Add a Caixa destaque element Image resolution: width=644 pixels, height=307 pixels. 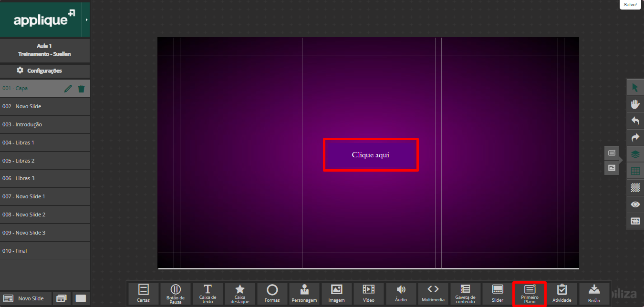point(240,293)
